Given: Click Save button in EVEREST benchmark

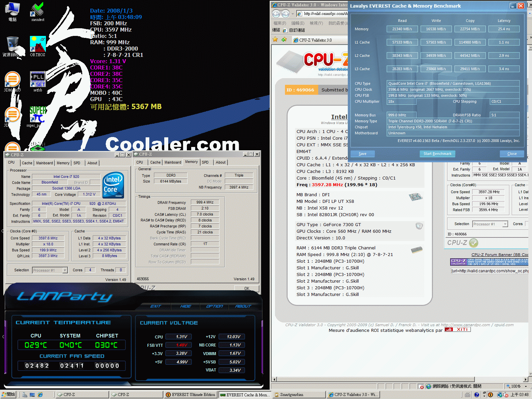Looking at the screenshot, I should coord(362,154).
